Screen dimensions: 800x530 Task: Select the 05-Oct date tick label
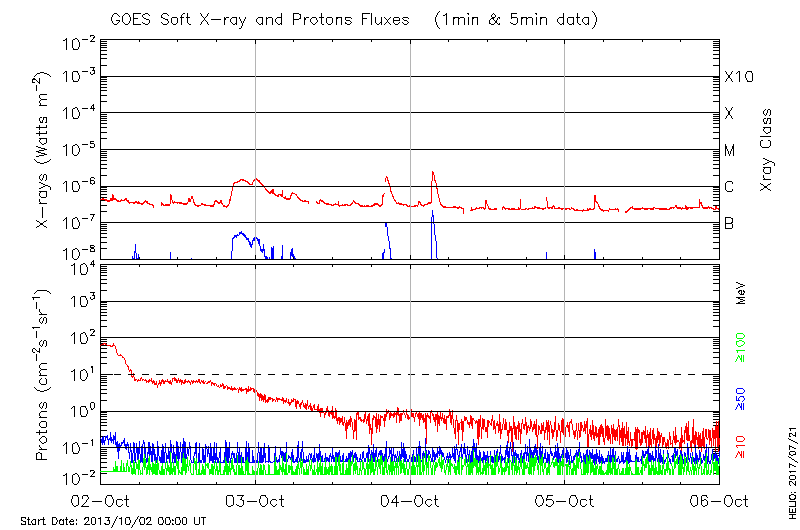point(565,500)
